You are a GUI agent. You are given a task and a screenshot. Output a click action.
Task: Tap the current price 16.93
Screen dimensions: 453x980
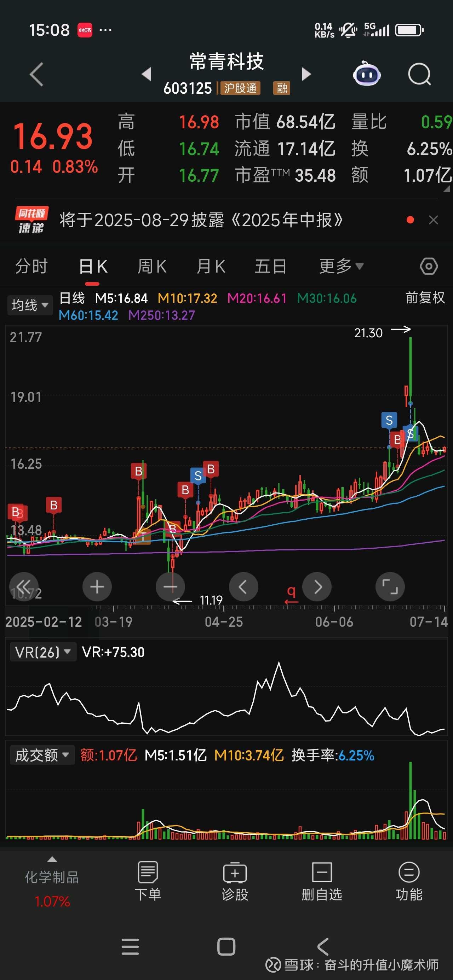pos(53,136)
